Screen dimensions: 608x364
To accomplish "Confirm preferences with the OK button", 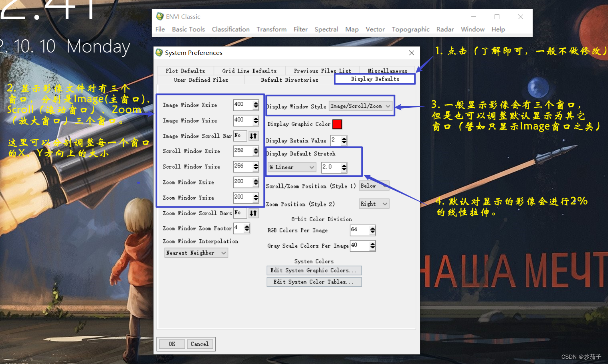I will [x=172, y=344].
